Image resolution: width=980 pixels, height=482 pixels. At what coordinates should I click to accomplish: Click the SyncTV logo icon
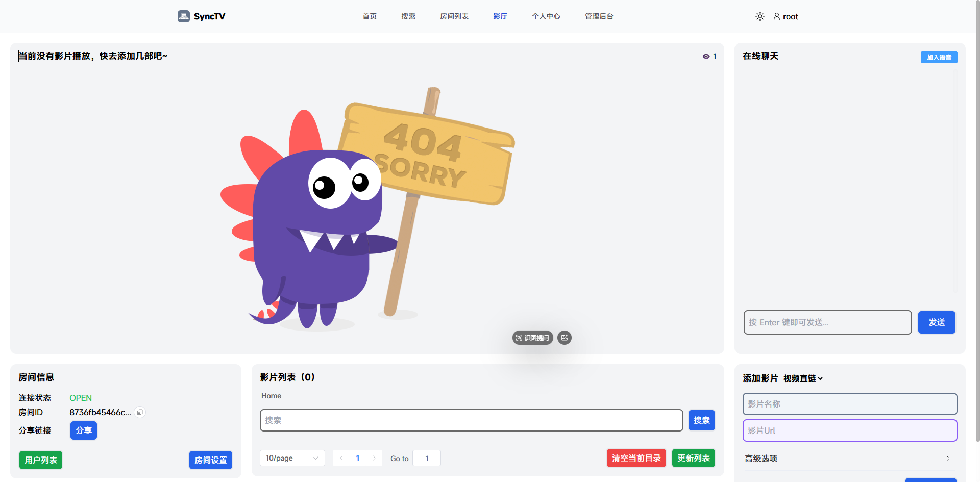(x=184, y=16)
